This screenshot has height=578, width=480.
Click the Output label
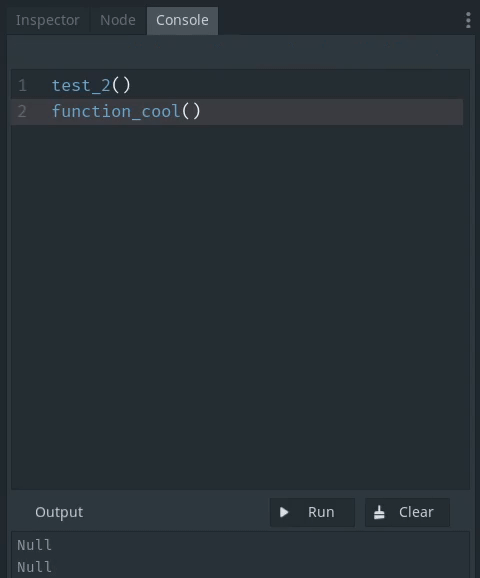[x=59, y=512]
